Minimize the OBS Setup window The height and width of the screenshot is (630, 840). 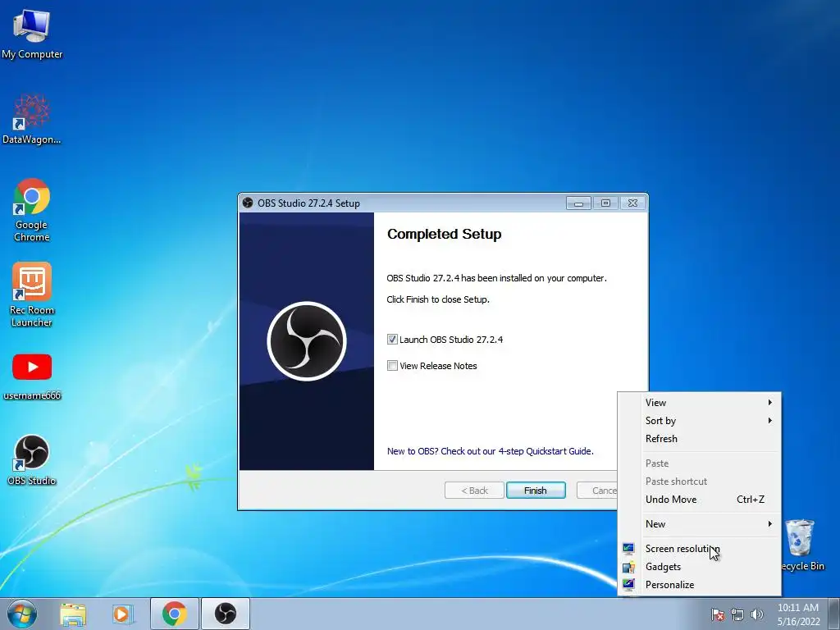(578, 203)
